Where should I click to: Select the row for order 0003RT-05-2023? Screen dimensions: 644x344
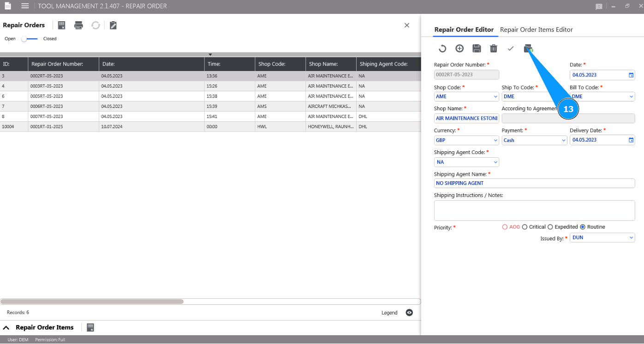[210, 86]
